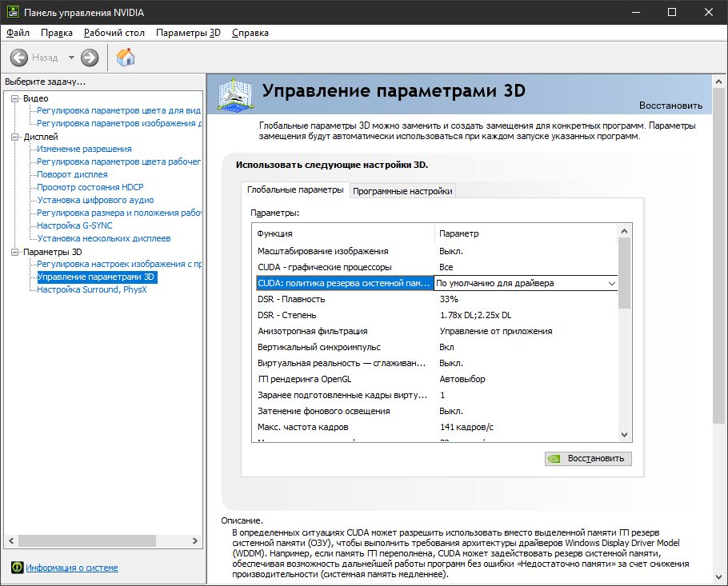Maximize the NVIDIA control panel window
The width and height of the screenshot is (728, 586).
coord(672,12)
